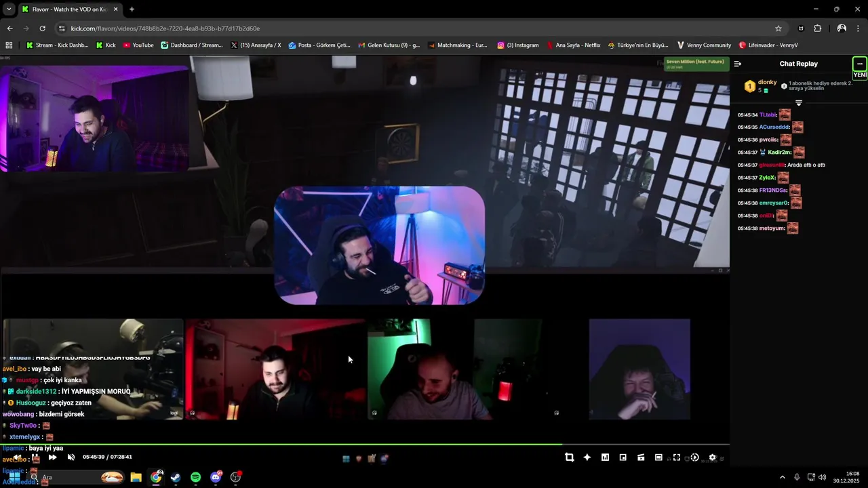View site information icon in address bar
868x488 pixels.
(x=62, y=28)
